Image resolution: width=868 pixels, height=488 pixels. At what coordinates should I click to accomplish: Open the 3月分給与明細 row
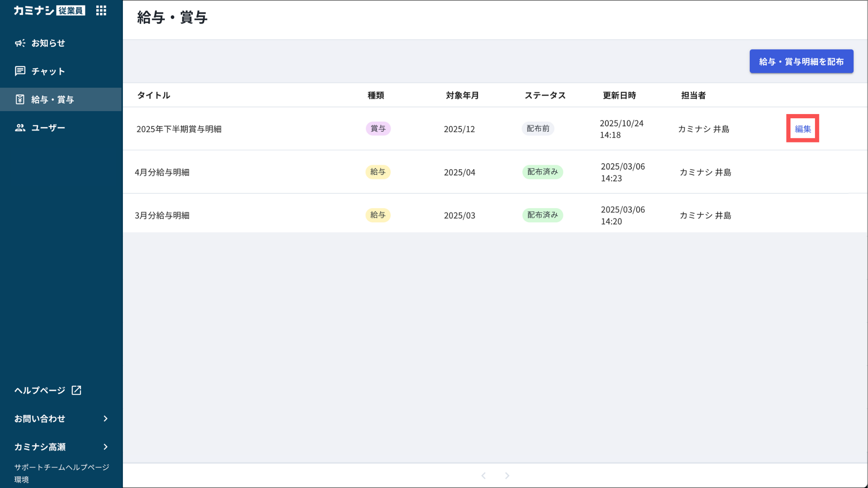click(162, 215)
